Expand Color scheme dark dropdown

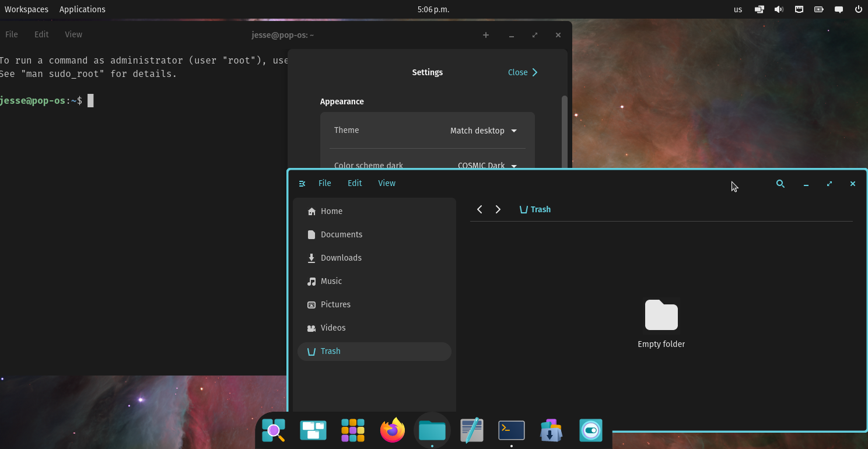coord(487,166)
